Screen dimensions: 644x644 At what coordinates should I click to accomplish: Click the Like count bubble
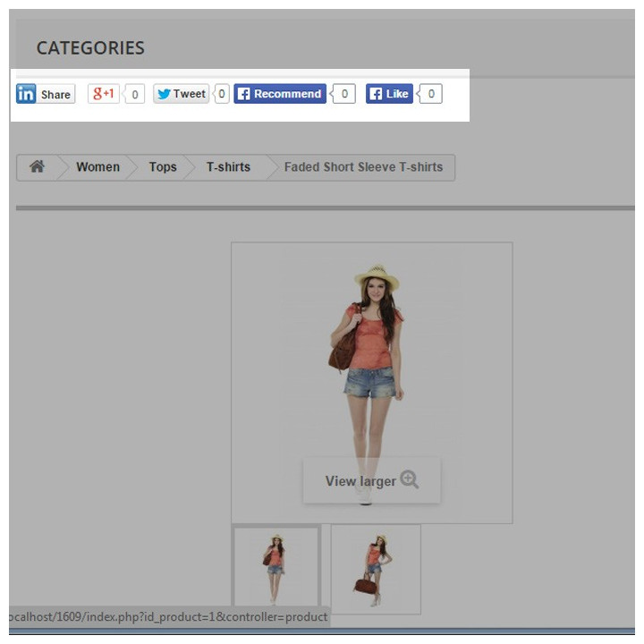tap(430, 94)
